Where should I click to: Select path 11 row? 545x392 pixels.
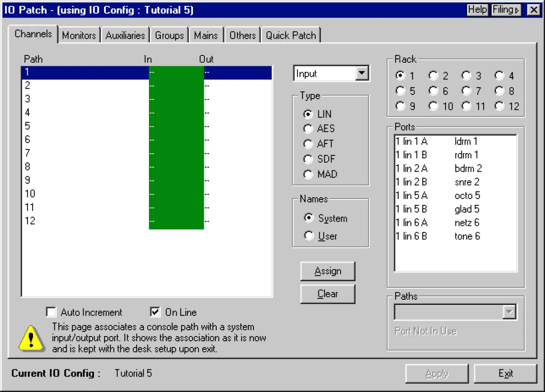[147, 208]
